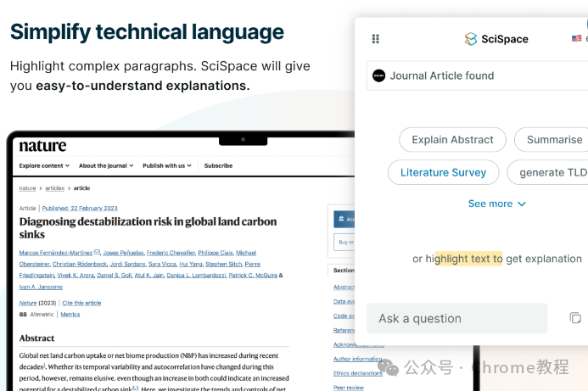Viewport: 588px width, 391px height.
Task: Click the article title heading
Action: pos(148,228)
